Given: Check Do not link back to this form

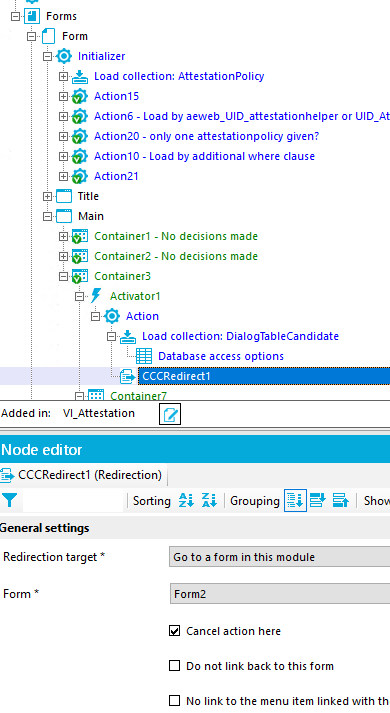Looking at the screenshot, I should (x=175, y=666).
